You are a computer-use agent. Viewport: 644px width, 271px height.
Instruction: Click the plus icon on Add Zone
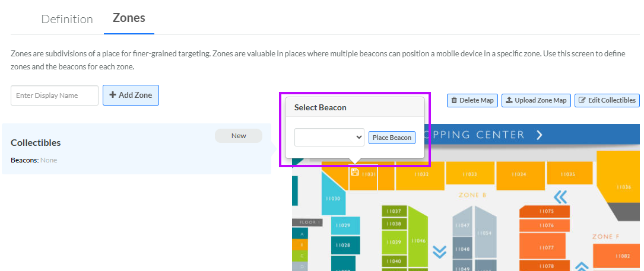click(x=112, y=95)
